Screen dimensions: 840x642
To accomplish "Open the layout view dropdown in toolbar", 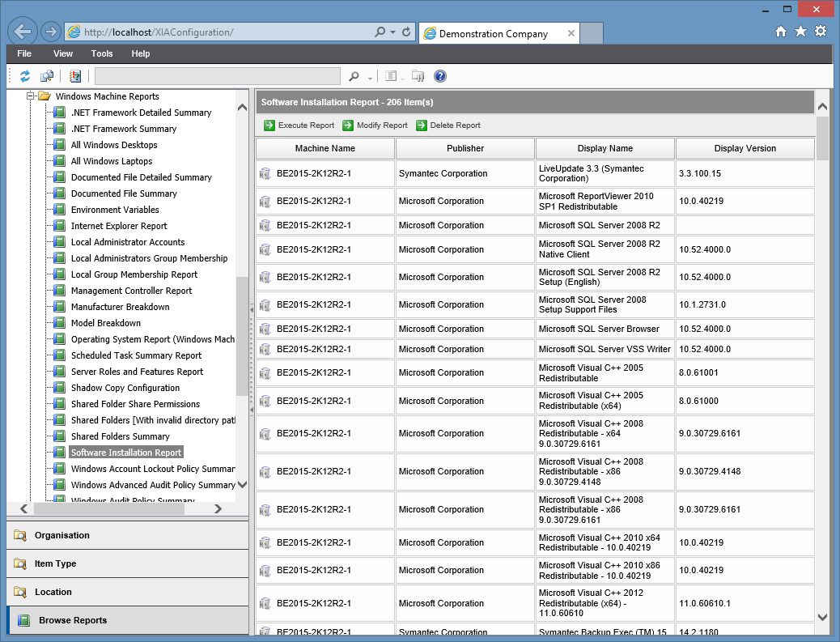I will pos(402,79).
